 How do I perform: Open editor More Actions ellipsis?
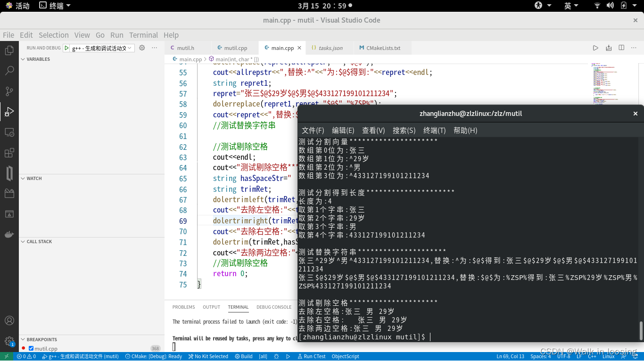[634, 48]
